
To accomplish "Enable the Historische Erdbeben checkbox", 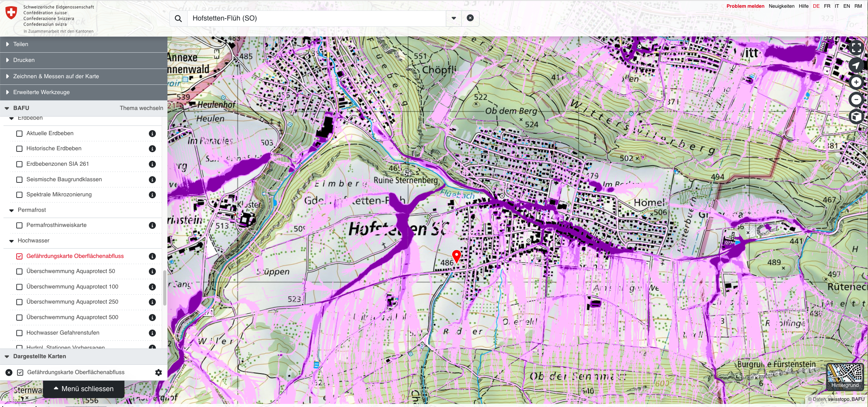I will coord(19,149).
